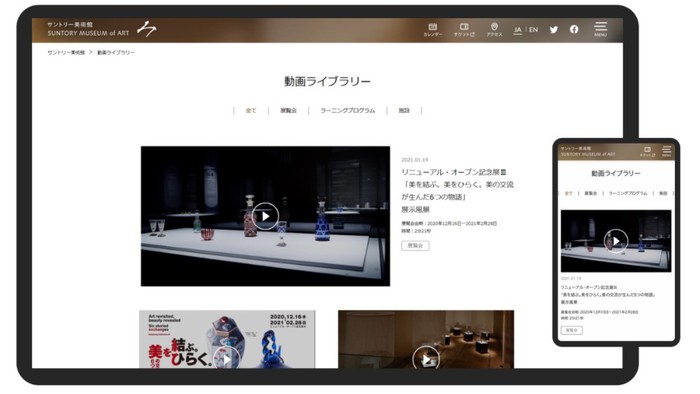Open the calendar icon in tablet header
Screen dimensions: 700x394
[x=433, y=29]
